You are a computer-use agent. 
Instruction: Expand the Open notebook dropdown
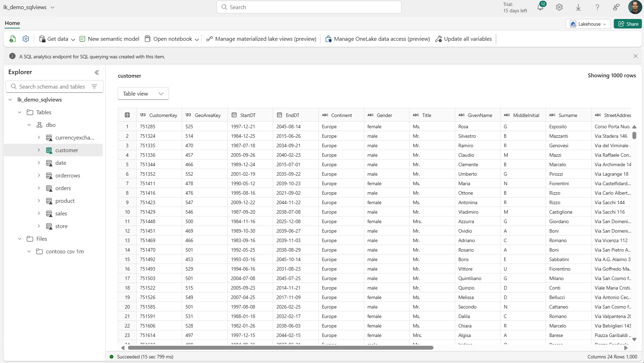pos(197,39)
